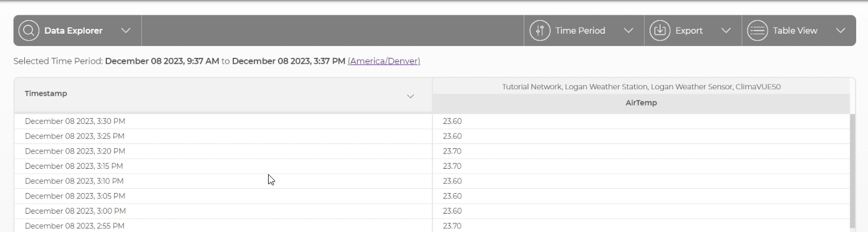Click the start date December 08 2023, 9:37 AM
Viewport: 868px width, 232px height.
click(x=162, y=61)
